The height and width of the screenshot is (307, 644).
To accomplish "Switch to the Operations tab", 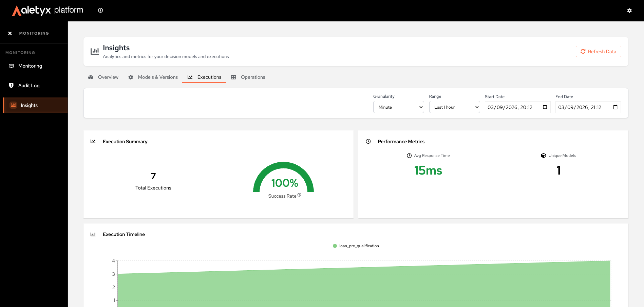I will pos(248,77).
